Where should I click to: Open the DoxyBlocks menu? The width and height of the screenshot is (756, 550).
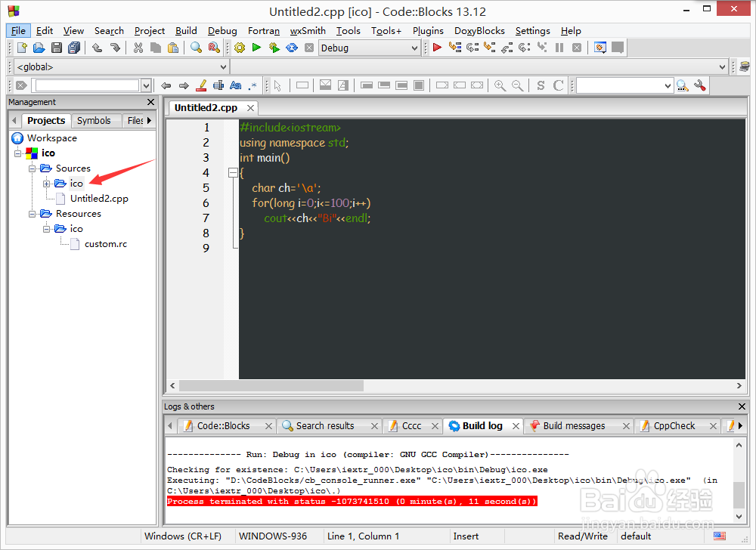(479, 31)
